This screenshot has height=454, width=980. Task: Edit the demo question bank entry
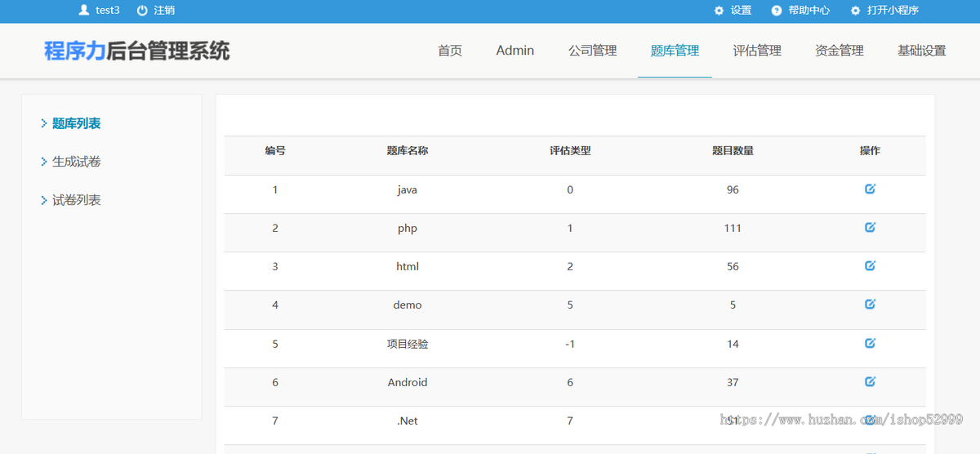tap(870, 304)
